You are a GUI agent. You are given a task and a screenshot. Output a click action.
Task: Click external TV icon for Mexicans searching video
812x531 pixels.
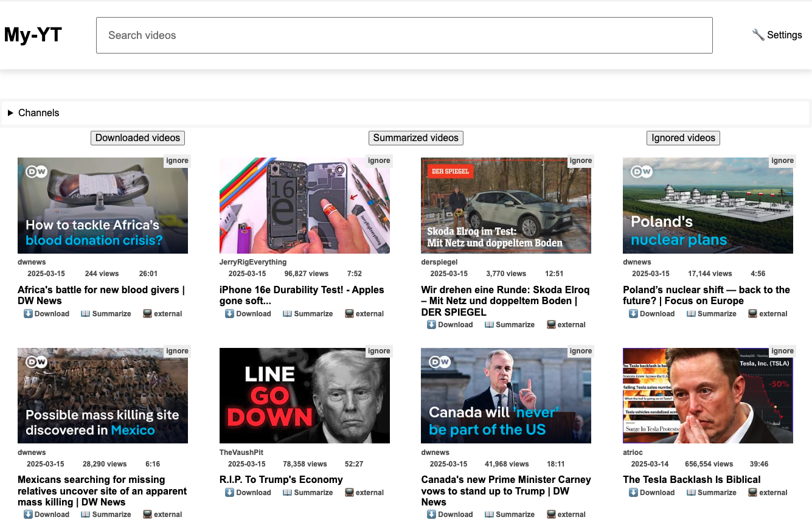coord(147,515)
